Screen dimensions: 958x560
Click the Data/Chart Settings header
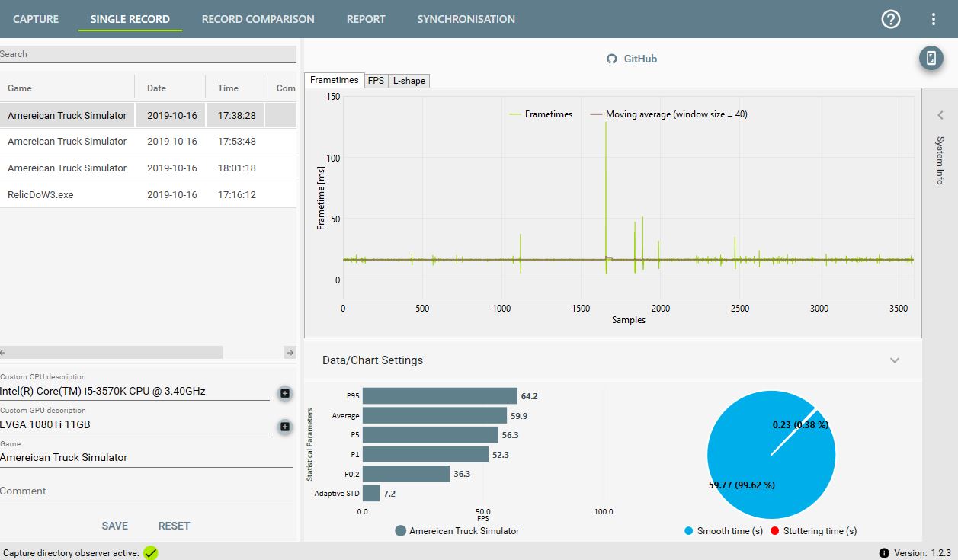(x=613, y=360)
